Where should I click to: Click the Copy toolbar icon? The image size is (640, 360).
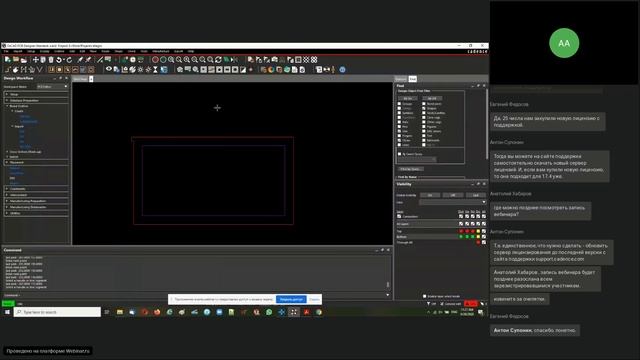coord(43,60)
